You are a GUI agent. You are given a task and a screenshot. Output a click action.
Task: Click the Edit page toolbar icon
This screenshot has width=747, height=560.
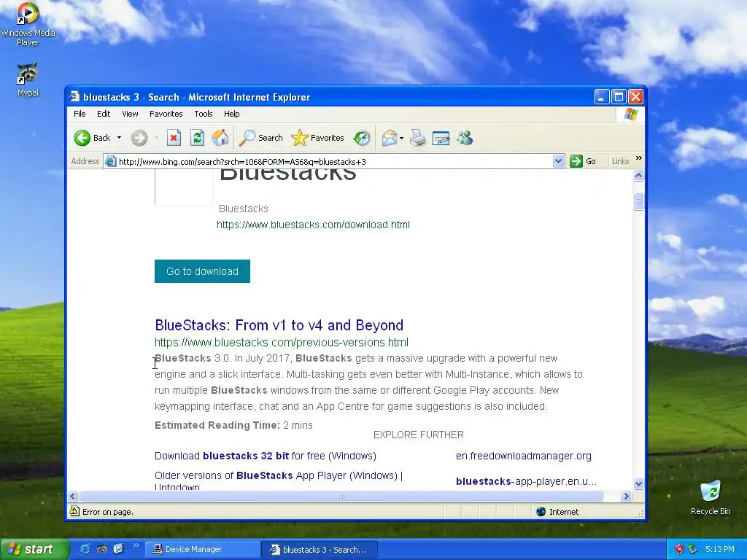[x=441, y=138]
